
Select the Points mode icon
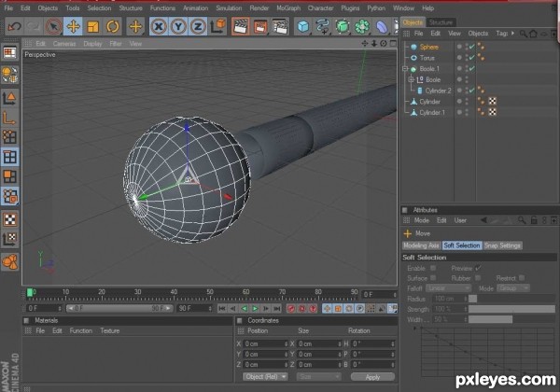9,137
